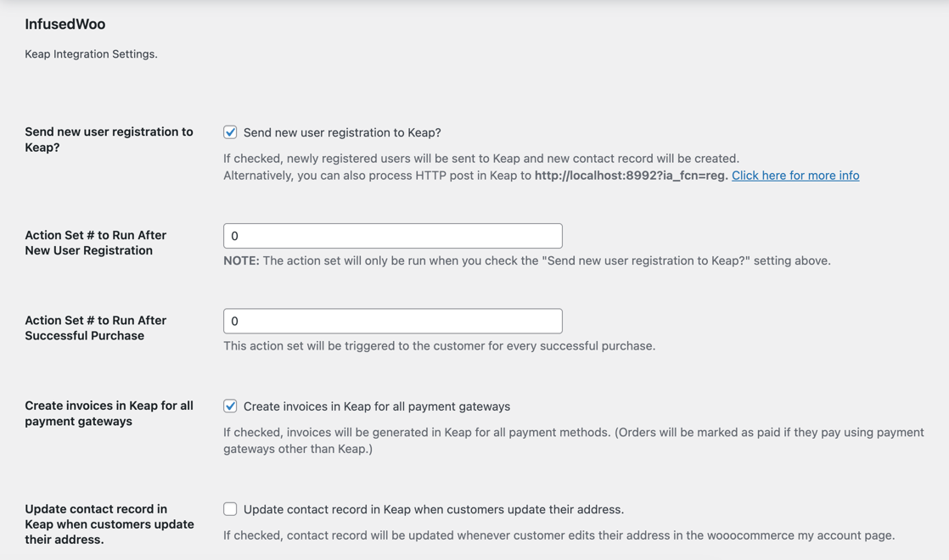Image resolution: width=949 pixels, height=560 pixels.
Task: Uncheck "Create invoices in Keap for all payment gateways"
Action: pos(230,406)
